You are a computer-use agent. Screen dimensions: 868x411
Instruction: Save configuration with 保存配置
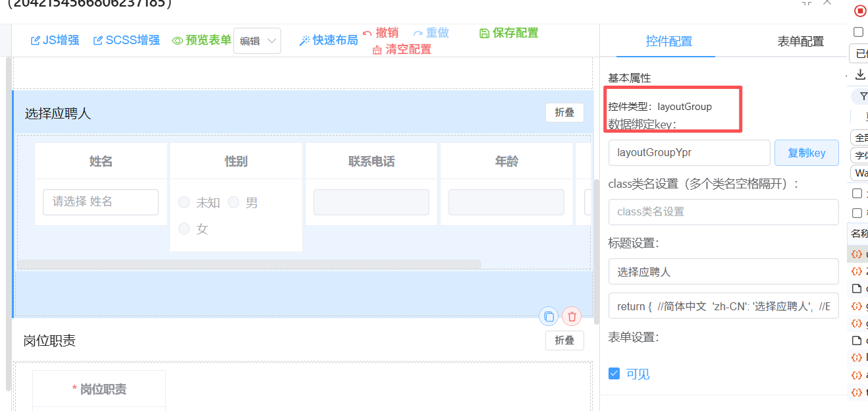tap(509, 33)
